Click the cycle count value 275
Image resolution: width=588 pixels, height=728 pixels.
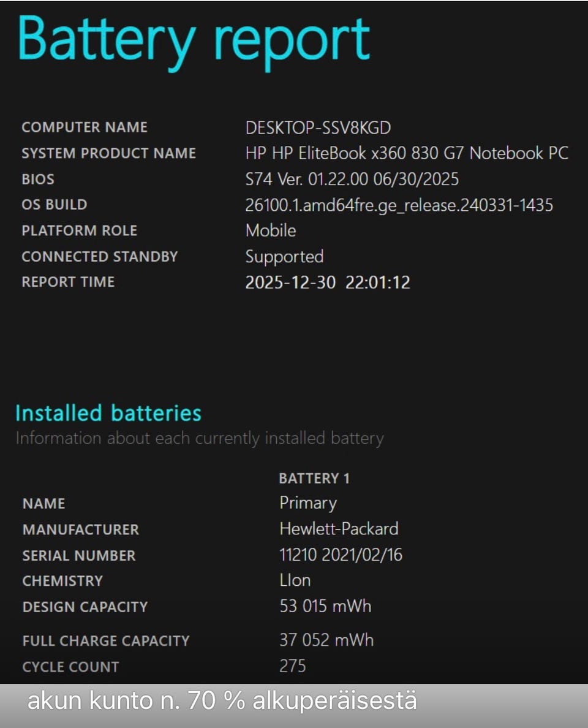pos(292,666)
